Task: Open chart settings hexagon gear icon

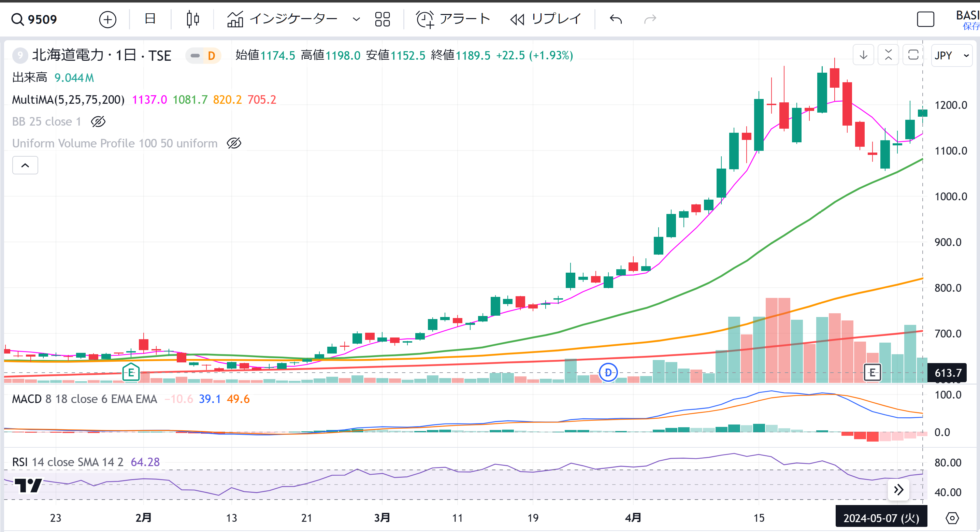Action: [952, 518]
